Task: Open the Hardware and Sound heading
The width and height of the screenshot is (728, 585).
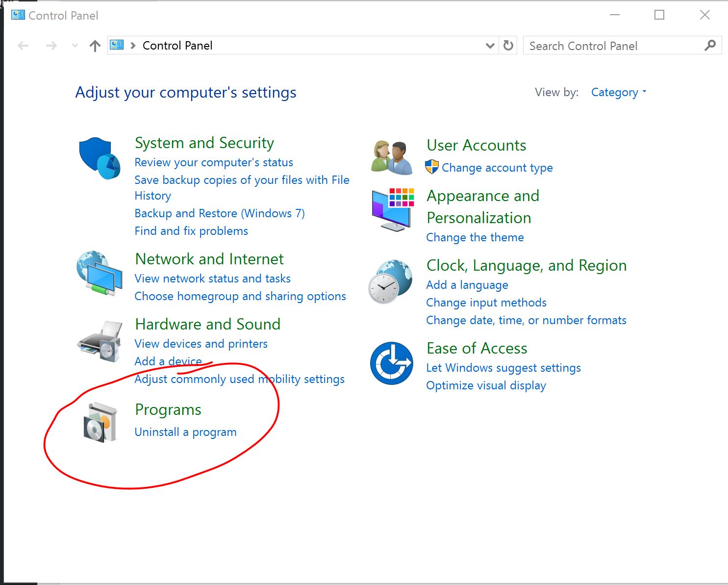Action: click(x=208, y=324)
